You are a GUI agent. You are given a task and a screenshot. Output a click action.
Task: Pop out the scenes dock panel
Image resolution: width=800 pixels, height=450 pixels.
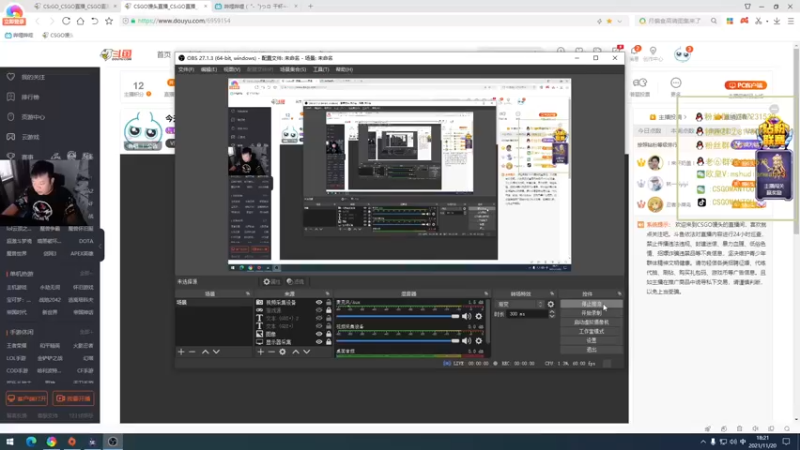coord(248,294)
